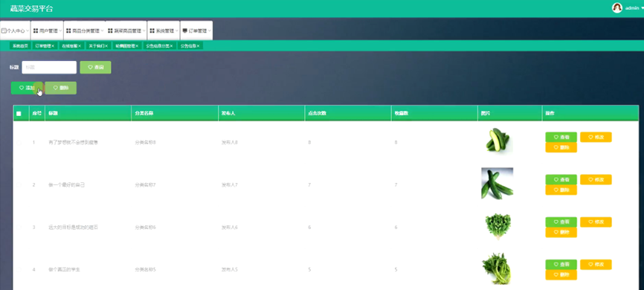
Task: Expand the 蔬菜商品管理 menu chevron
Action: click(144, 30)
